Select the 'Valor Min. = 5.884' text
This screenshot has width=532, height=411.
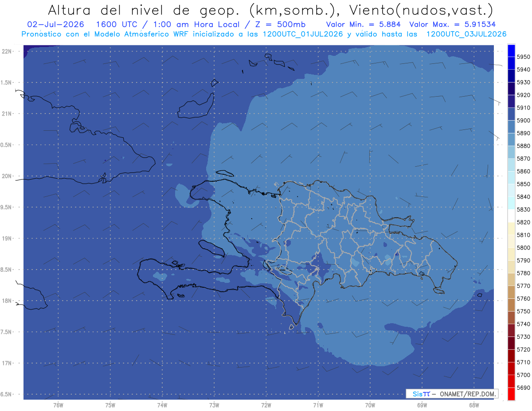point(363,25)
